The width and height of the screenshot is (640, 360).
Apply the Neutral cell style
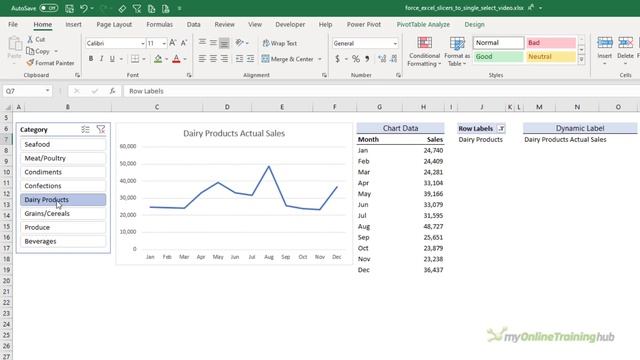(x=551, y=57)
